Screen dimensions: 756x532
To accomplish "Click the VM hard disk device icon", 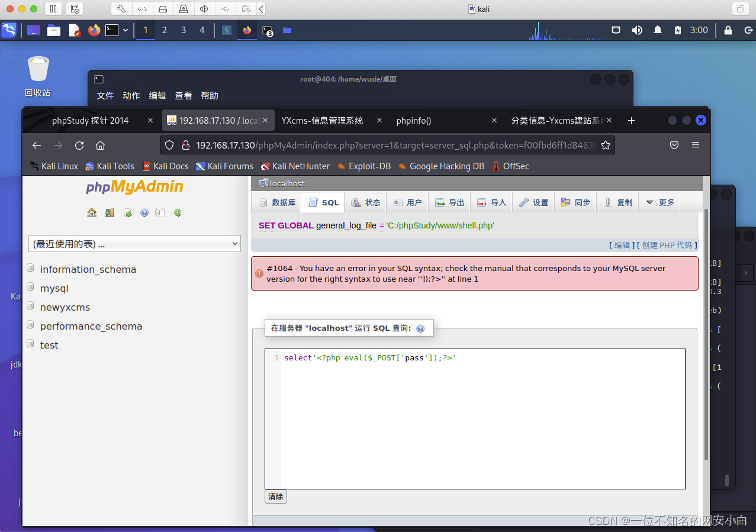I will coord(162,9).
